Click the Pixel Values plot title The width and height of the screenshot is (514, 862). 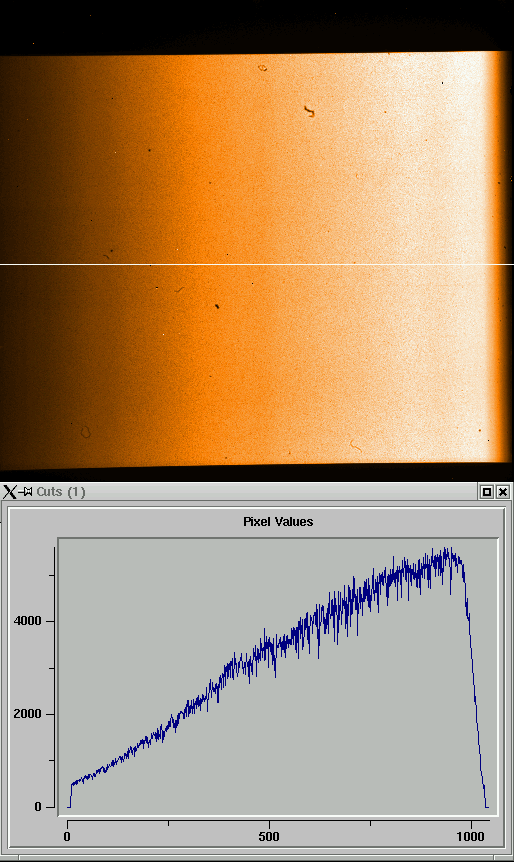click(x=278, y=522)
